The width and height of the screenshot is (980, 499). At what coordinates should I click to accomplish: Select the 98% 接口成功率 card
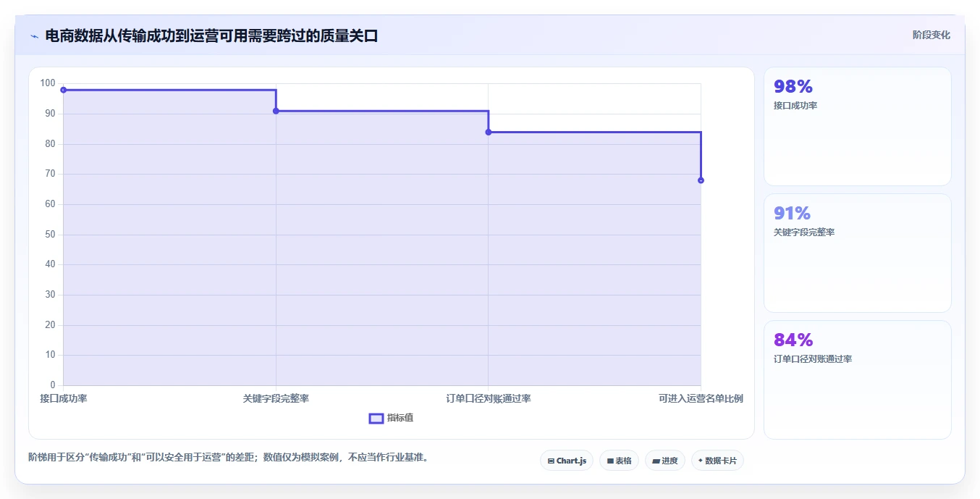pyautogui.click(x=858, y=127)
